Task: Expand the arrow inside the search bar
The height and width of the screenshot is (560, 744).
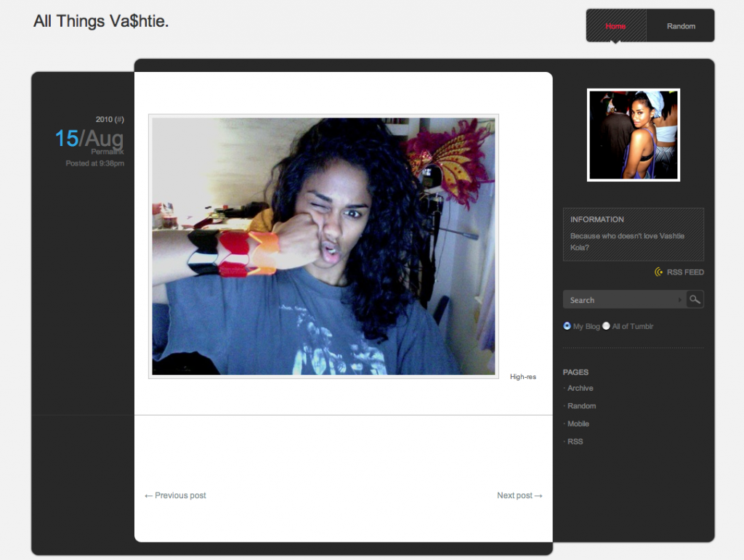Action: [x=680, y=299]
